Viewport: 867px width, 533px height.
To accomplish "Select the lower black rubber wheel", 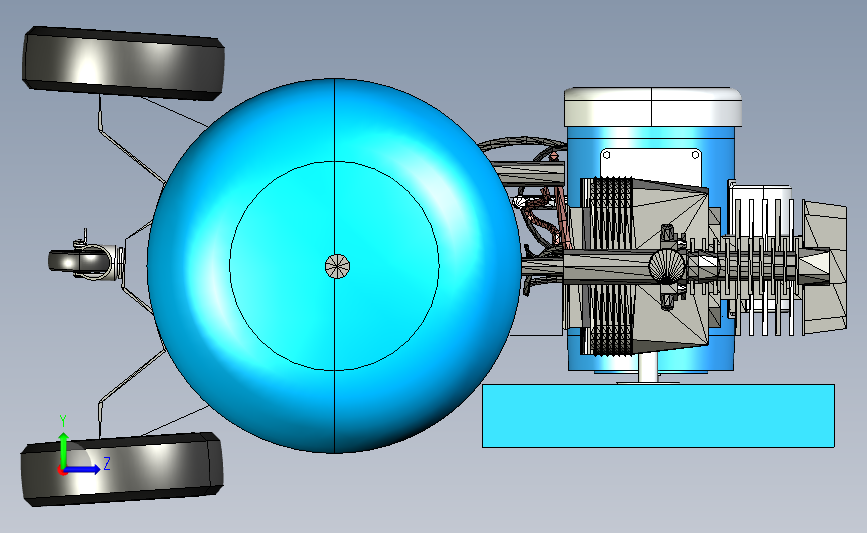I will (x=122, y=469).
